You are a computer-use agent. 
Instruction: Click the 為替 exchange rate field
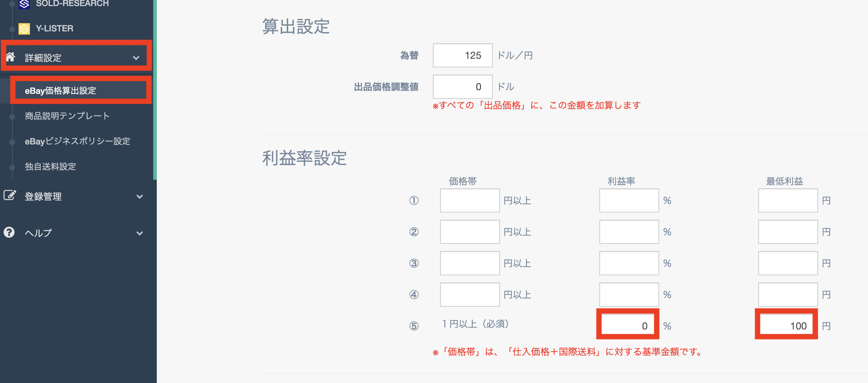coord(463,55)
